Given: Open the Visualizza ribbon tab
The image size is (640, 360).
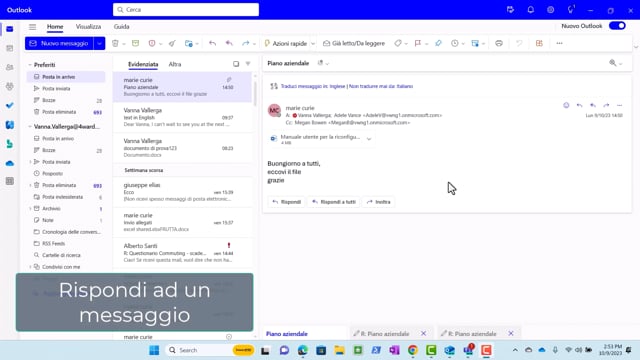Looking at the screenshot, I should pyautogui.click(x=88, y=27).
